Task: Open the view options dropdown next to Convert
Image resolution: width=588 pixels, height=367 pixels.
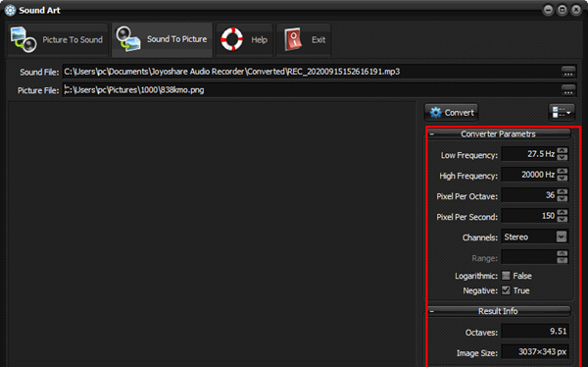Action: (562, 112)
